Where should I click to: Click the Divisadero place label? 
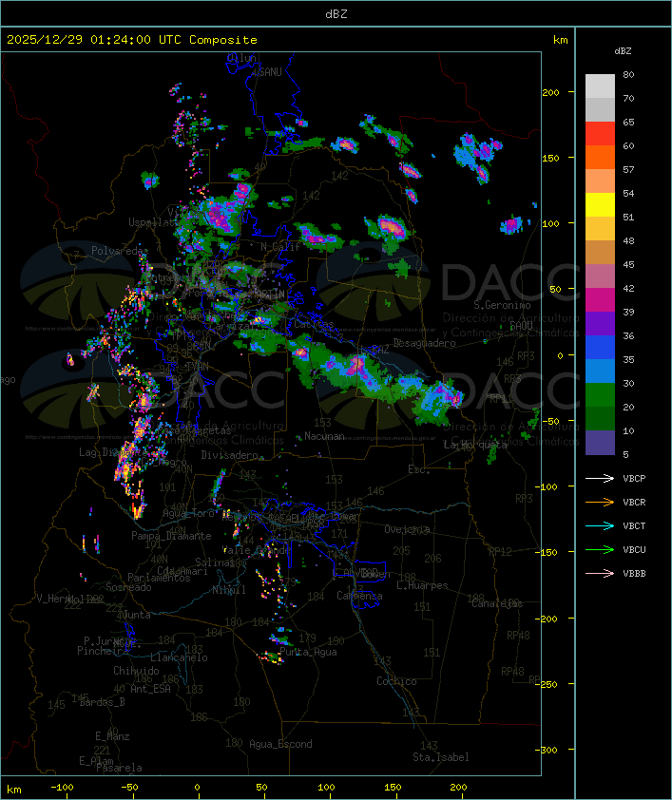point(230,454)
